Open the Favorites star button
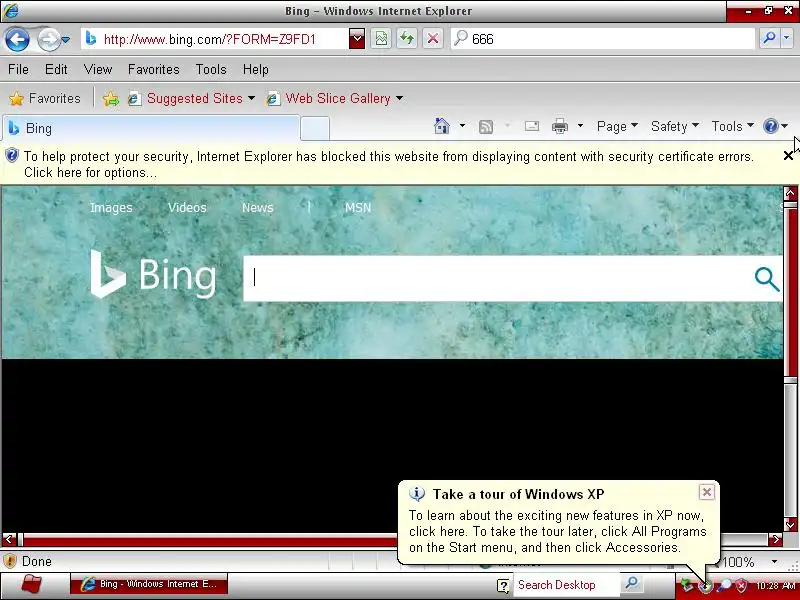 (45, 98)
